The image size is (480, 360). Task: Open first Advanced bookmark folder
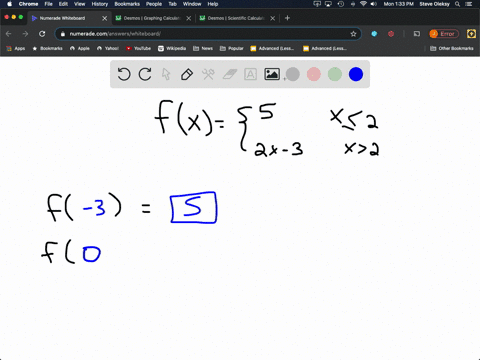[x=272, y=48]
